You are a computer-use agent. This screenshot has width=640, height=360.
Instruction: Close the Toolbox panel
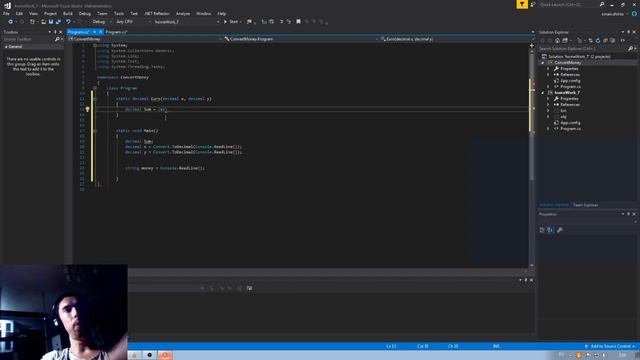point(61,32)
